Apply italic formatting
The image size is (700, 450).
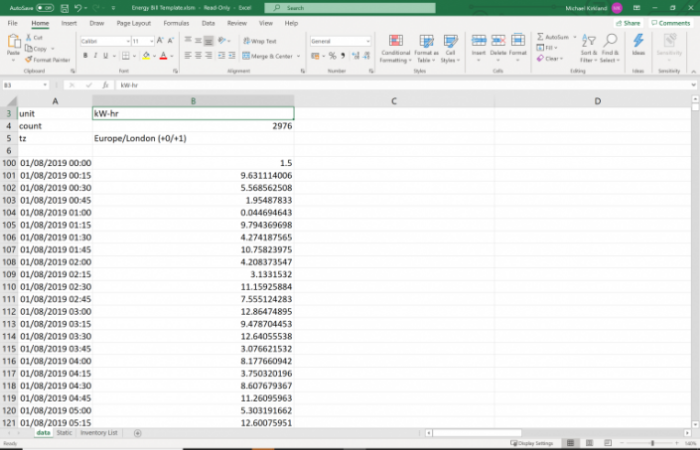point(95,56)
